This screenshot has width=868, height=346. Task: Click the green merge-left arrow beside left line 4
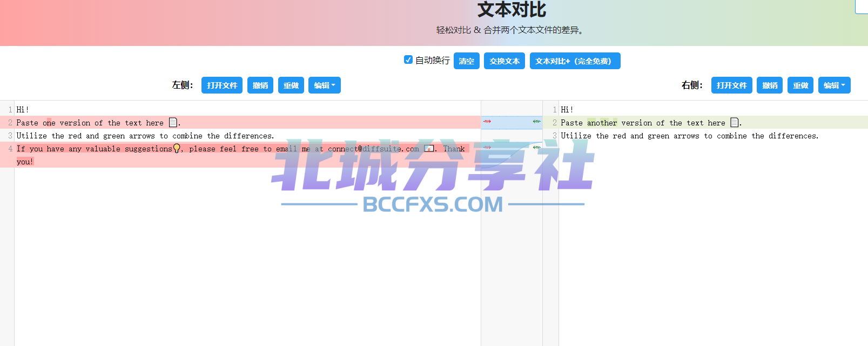coord(536,148)
